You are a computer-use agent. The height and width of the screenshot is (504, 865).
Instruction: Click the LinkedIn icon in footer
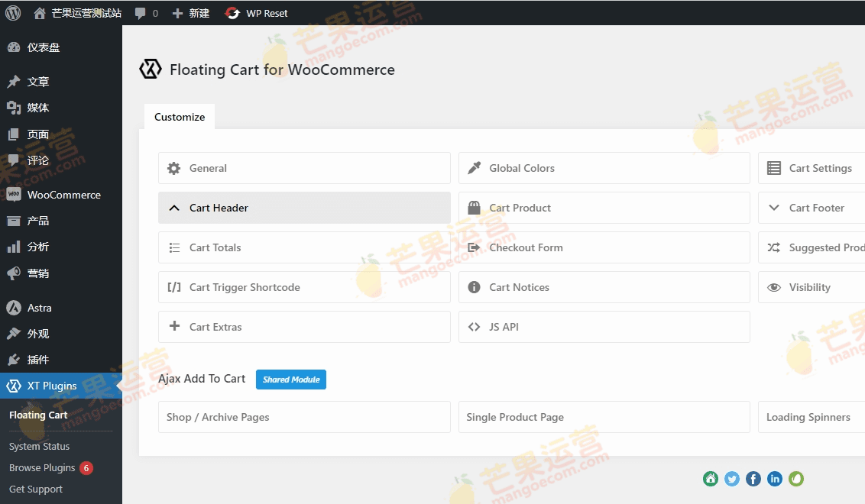pos(775,479)
